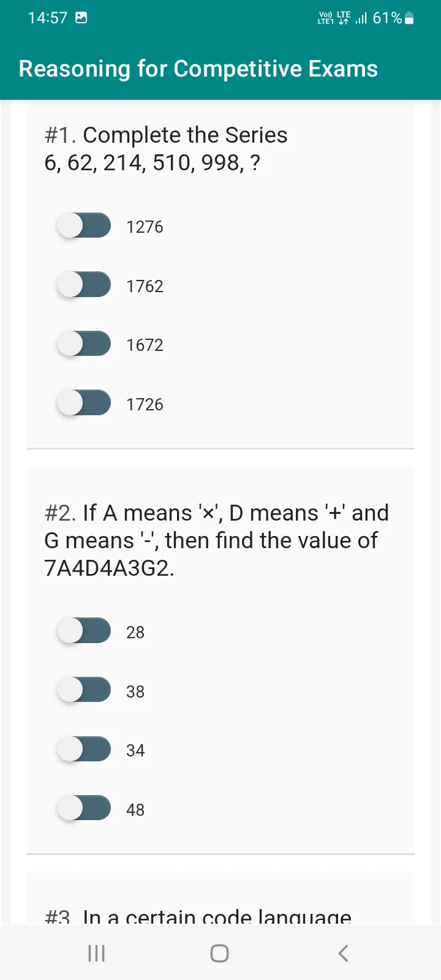This screenshot has height=980, width=441.
Task: Toggle the switch for answer 1276
Action: (84, 225)
